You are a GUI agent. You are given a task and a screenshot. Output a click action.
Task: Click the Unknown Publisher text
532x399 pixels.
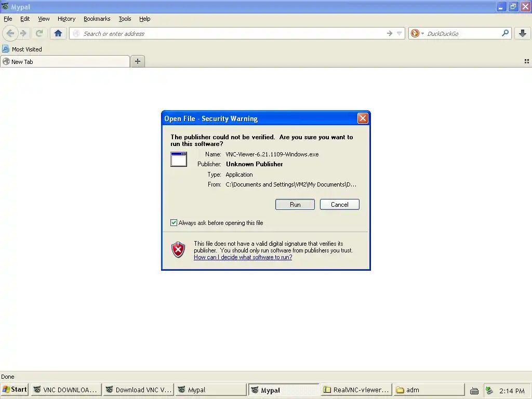point(255,164)
